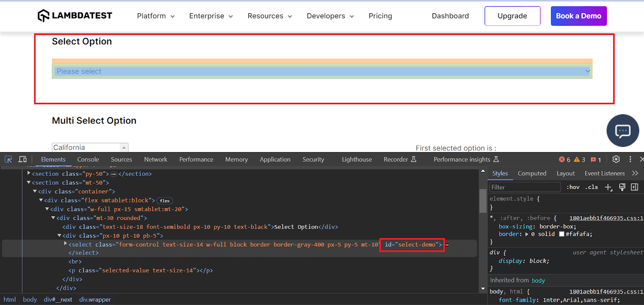Viewport: 644px width, 305px height.
Task: Expand the py-50 section node
Action: pyautogui.click(x=29, y=173)
